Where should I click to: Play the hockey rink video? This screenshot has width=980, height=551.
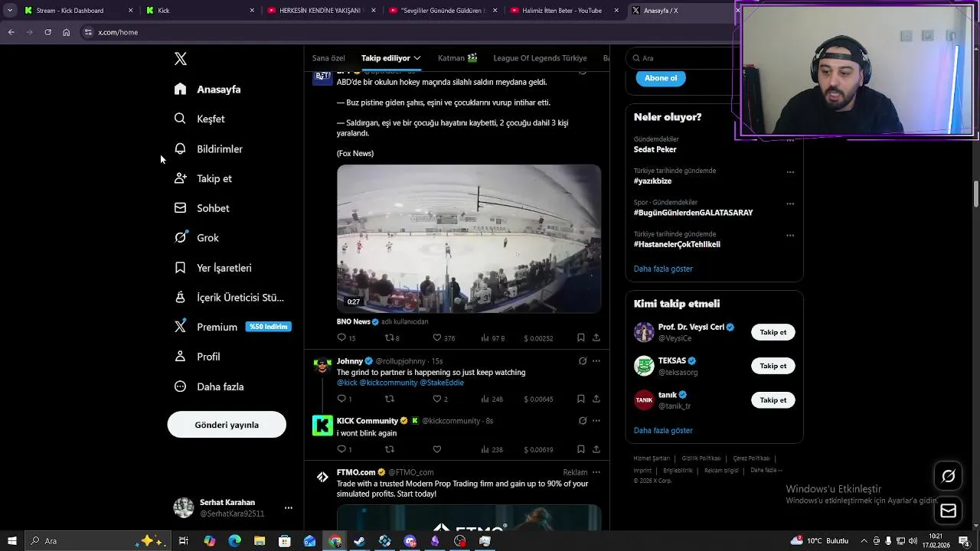[469, 239]
